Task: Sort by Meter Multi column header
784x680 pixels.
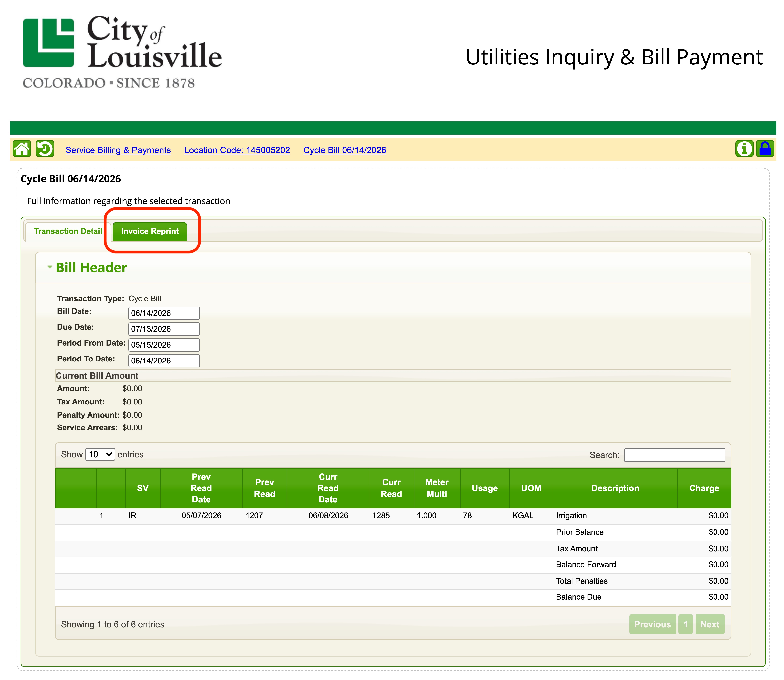Action: coord(437,488)
